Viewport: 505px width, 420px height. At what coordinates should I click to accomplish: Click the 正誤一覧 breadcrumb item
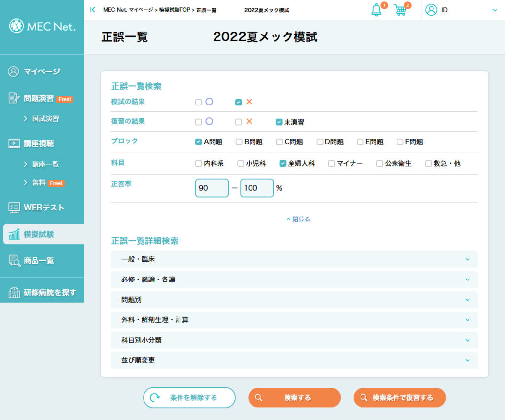click(x=206, y=10)
